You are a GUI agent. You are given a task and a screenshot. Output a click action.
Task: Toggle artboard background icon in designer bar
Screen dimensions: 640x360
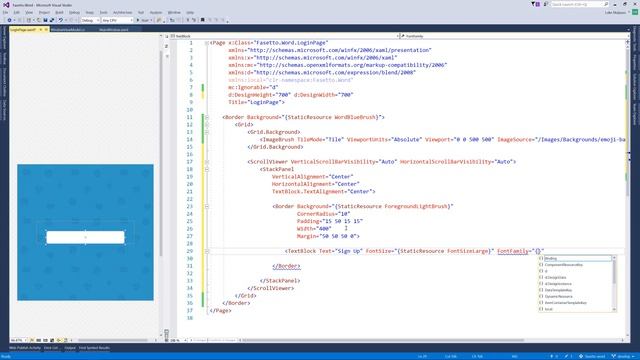(52, 340)
